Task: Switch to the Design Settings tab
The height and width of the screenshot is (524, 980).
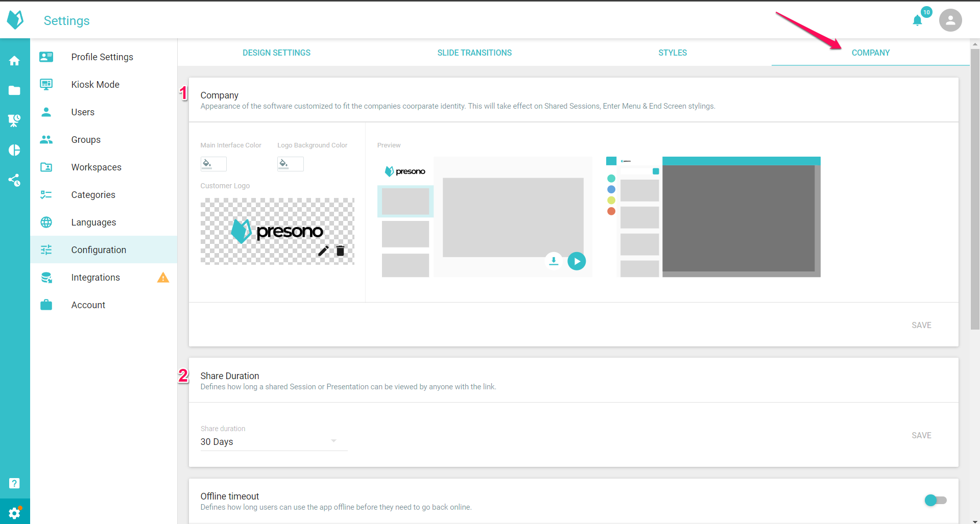Action: pyautogui.click(x=276, y=53)
